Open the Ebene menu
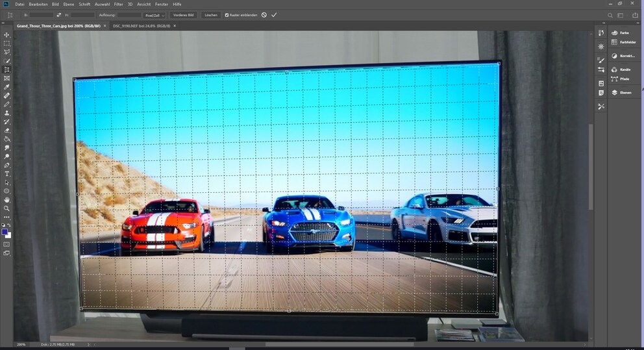The height and width of the screenshot is (350, 644). point(69,4)
